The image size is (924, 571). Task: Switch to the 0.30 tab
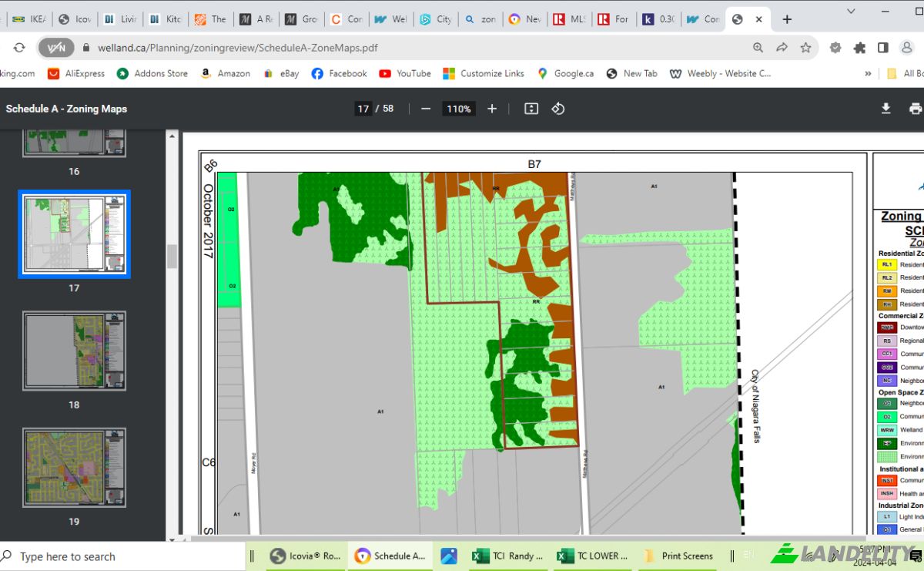pyautogui.click(x=658, y=19)
